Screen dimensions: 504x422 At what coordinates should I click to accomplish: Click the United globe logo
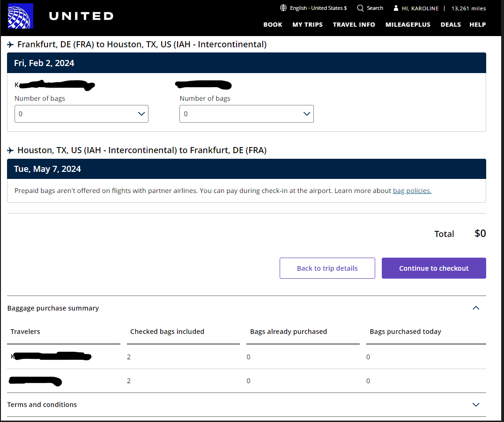tap(20, 15)
